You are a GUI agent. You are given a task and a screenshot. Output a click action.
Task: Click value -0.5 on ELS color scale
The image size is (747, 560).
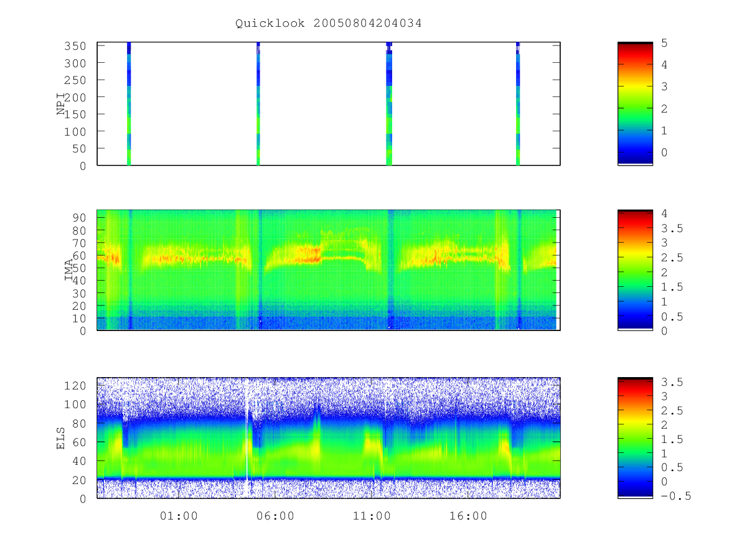click(x=675, y=496)
